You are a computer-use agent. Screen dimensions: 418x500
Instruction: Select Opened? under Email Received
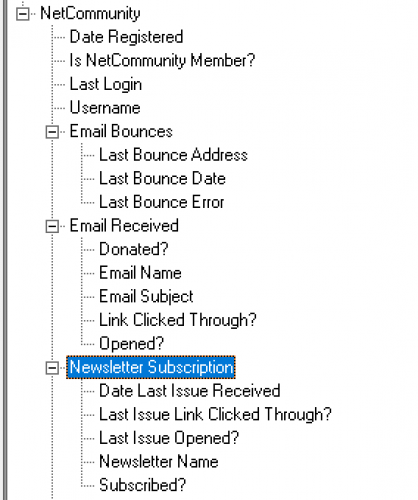point(131,344)
